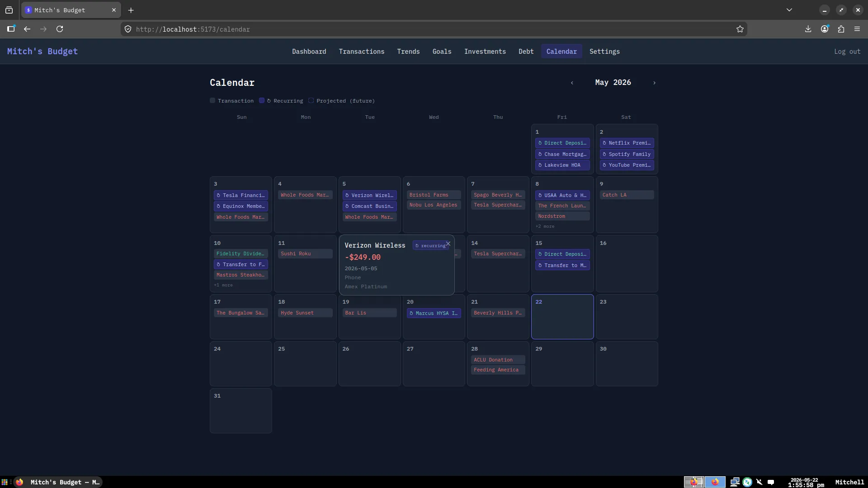This screenshot has height=488, width=868.
Task: Open the Feeding America transaction
Action: 498,370
